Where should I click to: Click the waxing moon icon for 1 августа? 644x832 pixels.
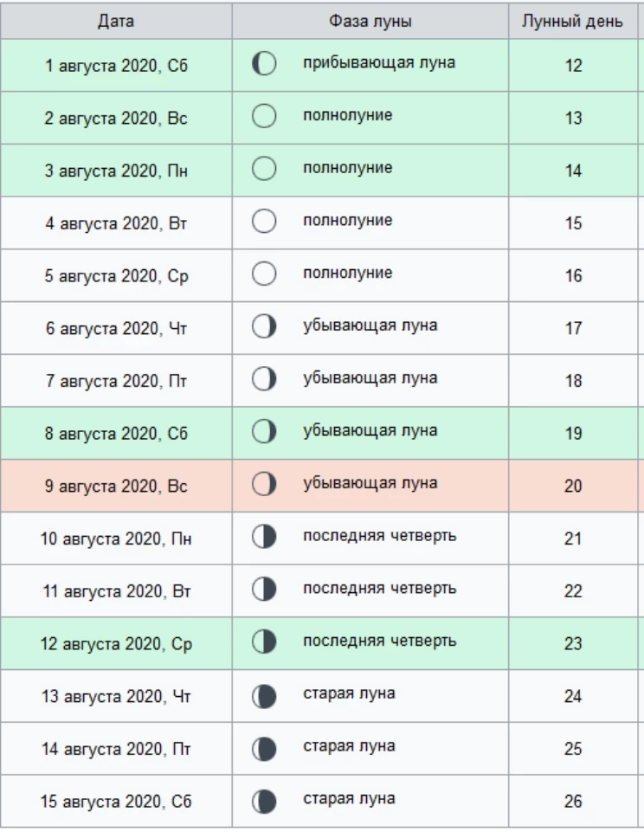(264, 64)
